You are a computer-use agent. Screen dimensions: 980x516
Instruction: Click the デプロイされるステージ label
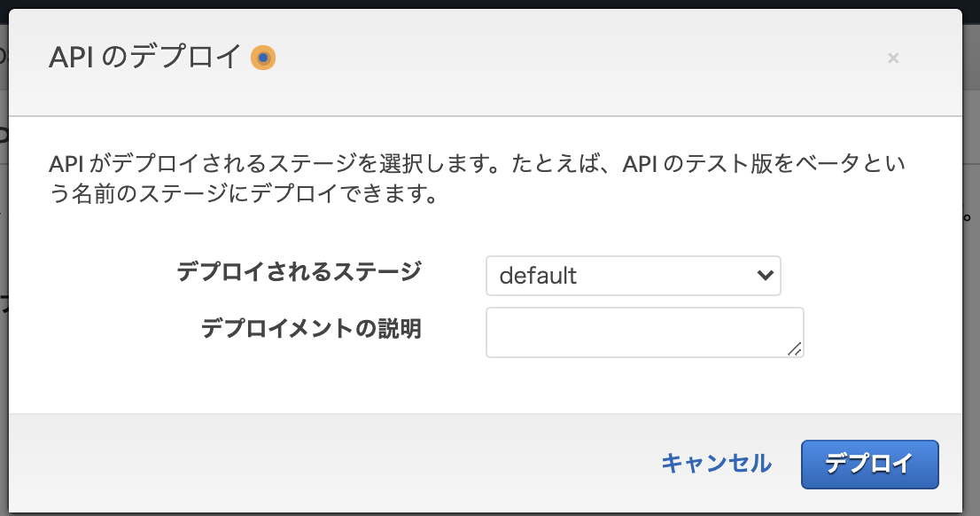coord(299,271)
